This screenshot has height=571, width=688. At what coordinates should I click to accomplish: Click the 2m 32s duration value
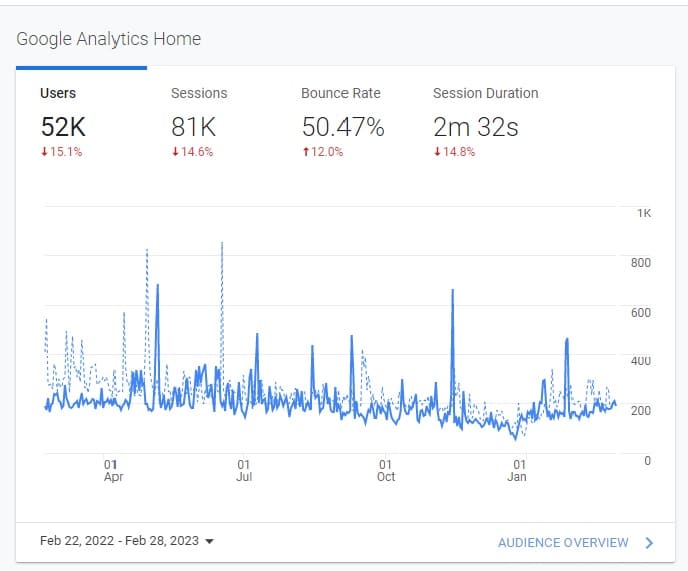pyautogui.click(x=476, y=127)
